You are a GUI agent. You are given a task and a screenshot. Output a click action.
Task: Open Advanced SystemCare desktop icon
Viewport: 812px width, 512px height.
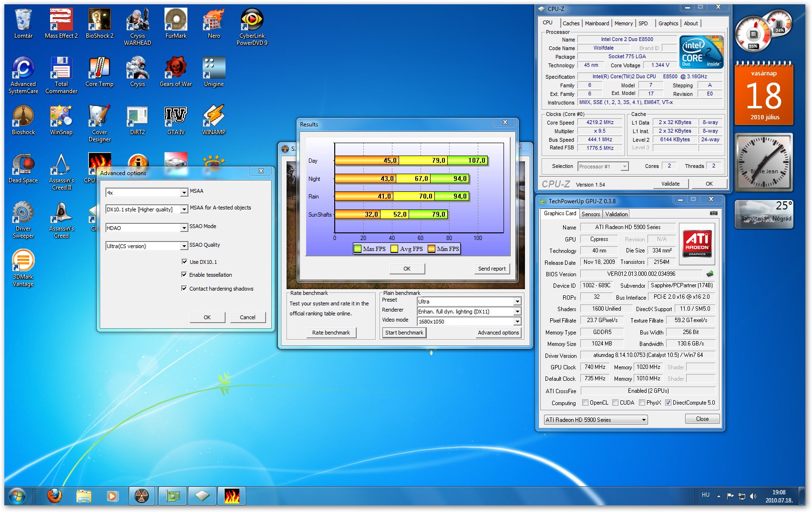[23, 75]
